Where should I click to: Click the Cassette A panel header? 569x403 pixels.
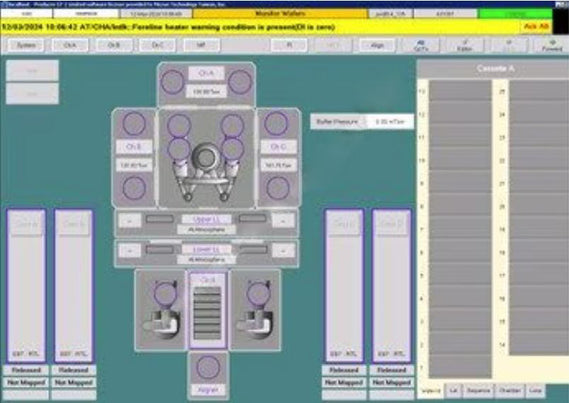click(495, 69)
